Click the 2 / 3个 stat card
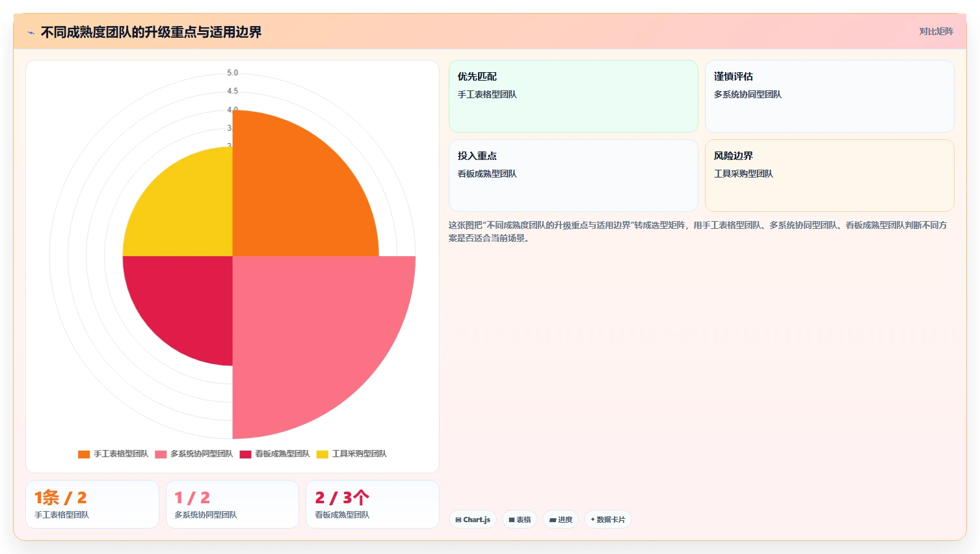The width and height of the screenshot is (980, 554). click(x=373, y=505)
